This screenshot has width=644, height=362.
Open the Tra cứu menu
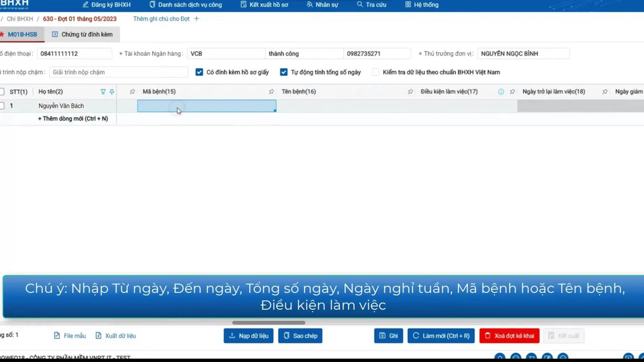pos(371,5)
